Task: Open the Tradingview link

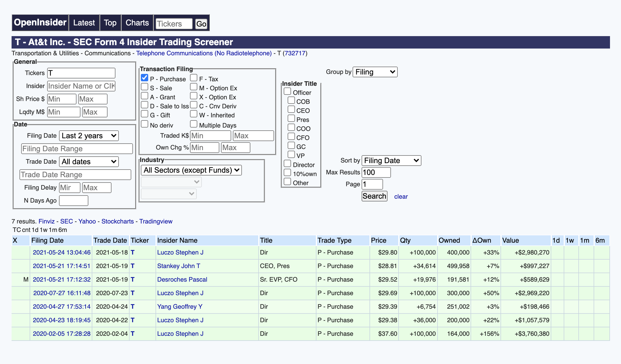Action: 156,222
